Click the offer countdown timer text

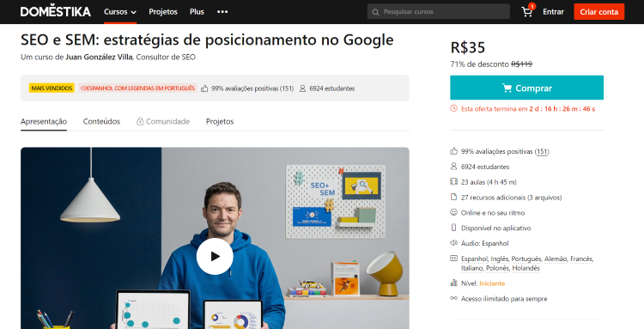pyautogui.click(x=562, y=109)
